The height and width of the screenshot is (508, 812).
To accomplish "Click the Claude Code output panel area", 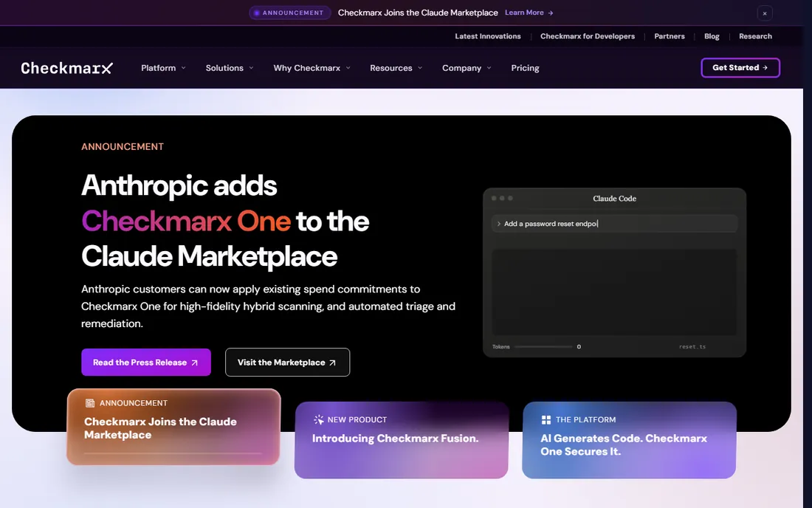I will click(x=614, y=292).
